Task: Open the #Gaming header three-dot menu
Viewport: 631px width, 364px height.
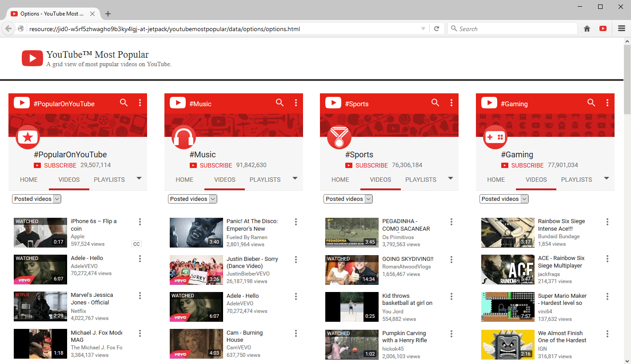Action: click(x=607, y=103)
